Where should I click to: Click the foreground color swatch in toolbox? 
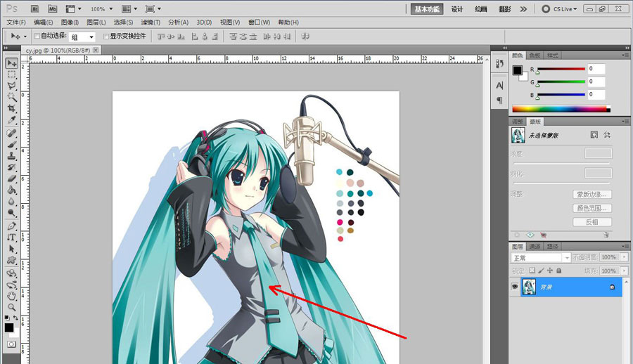9,327
